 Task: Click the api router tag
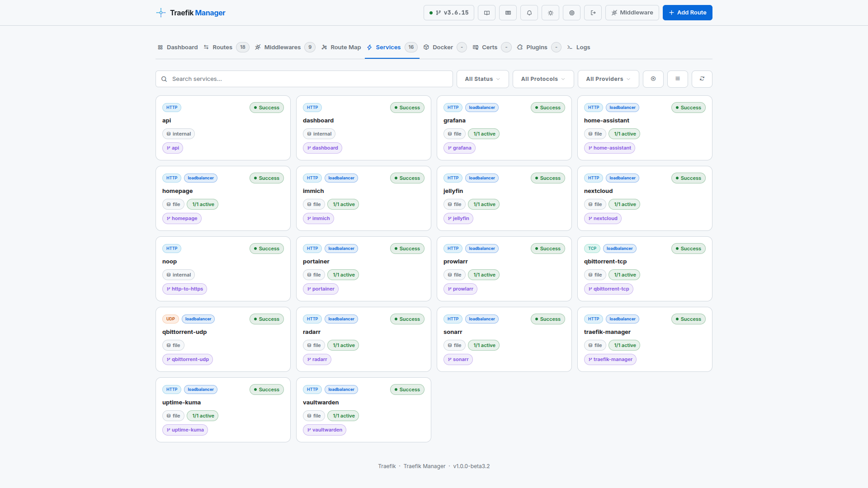click(173, 148)
